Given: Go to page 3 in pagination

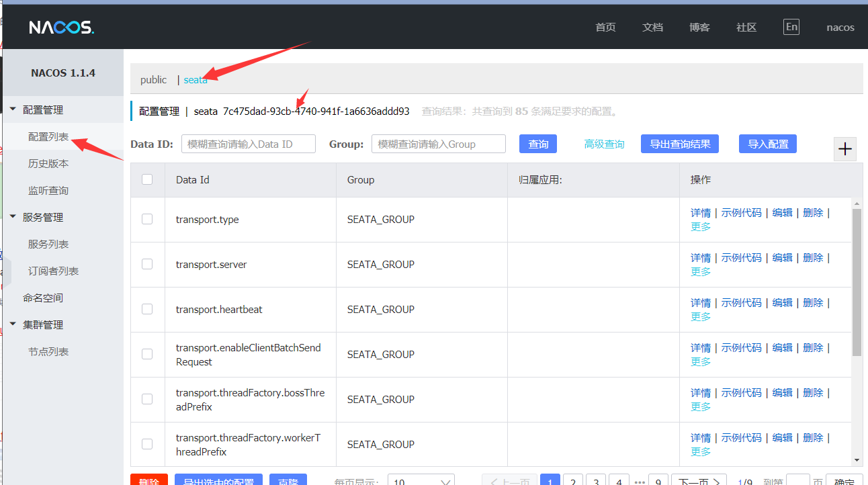Looking at the screenshot, I should (x=596, y=480).
